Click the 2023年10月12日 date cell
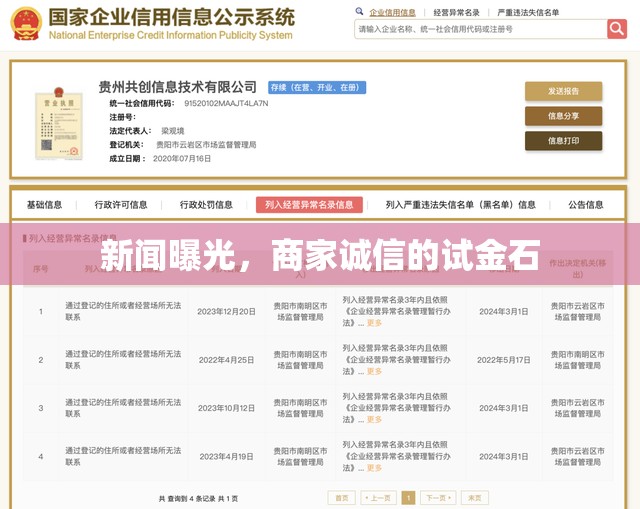Image resolution: width=640 pixels, height=509 pixels. pyautogui.click(x=227, y=408)
